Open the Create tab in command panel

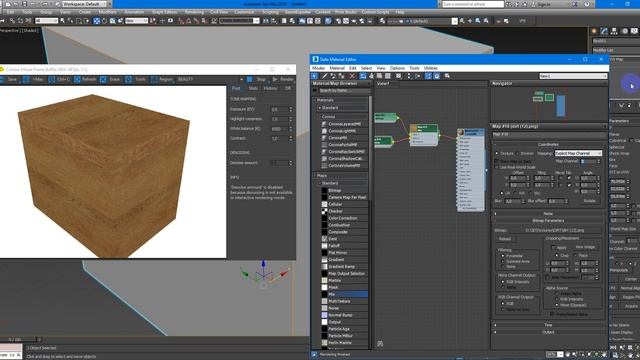pos(594,31)
